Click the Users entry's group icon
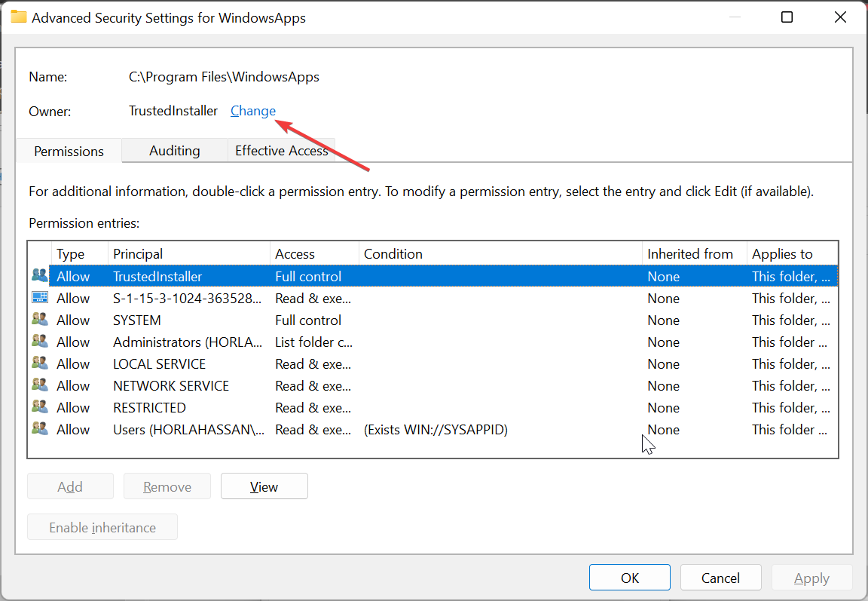Viewport: 868px width, 601px height. click(x=39, y=429)
